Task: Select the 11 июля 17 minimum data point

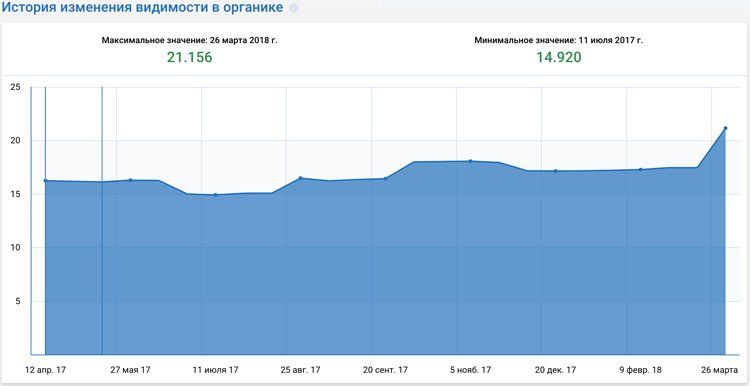Action: click(215, 195)
